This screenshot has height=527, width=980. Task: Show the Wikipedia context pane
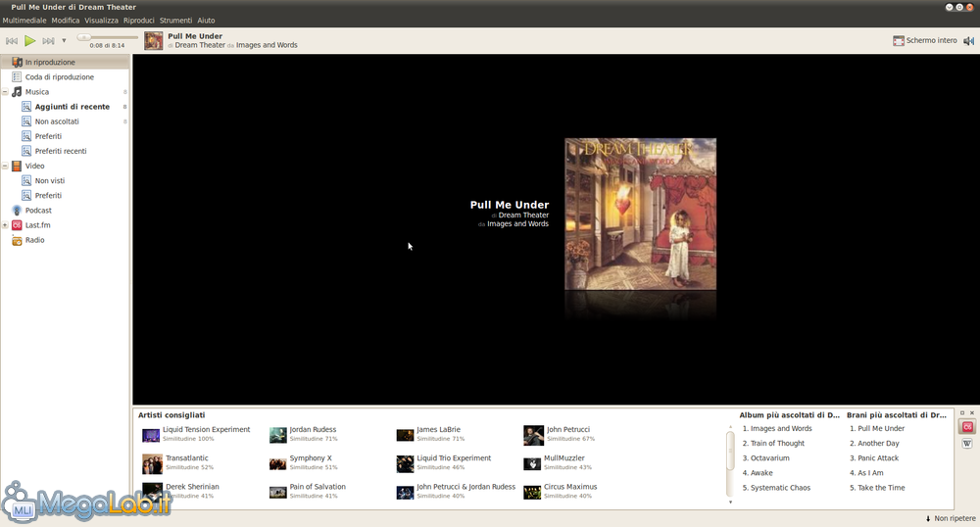point(966,444)
